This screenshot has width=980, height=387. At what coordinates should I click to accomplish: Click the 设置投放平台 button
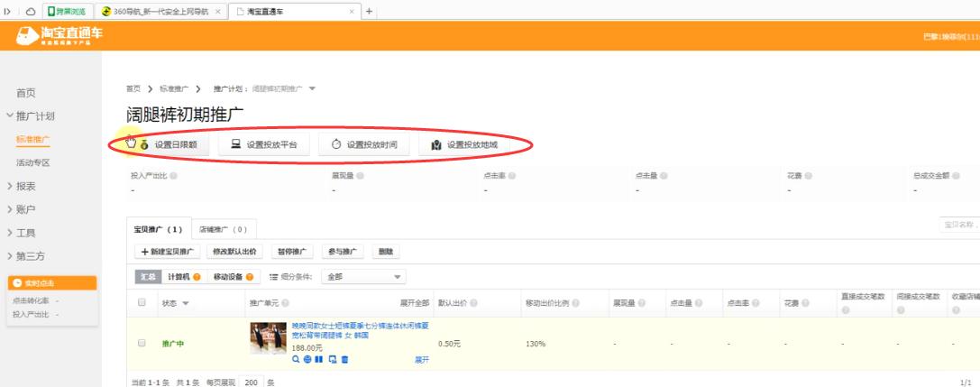point(265,144)
